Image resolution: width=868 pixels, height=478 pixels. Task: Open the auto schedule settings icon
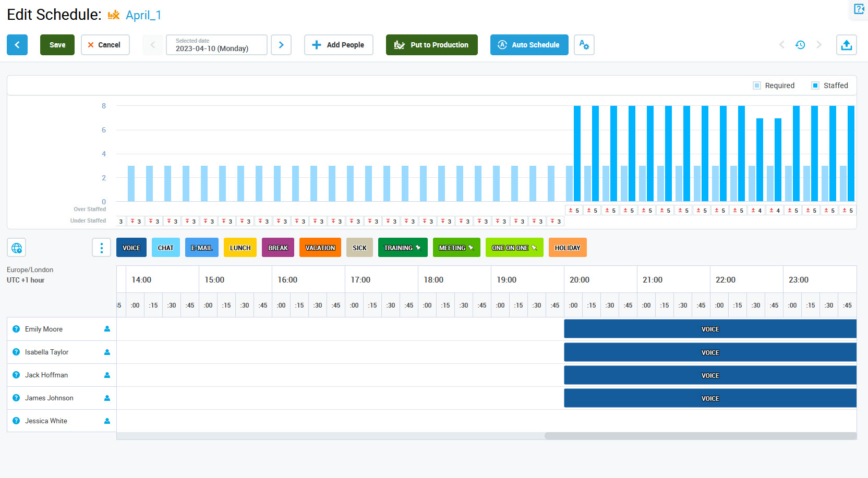[584, 45]
